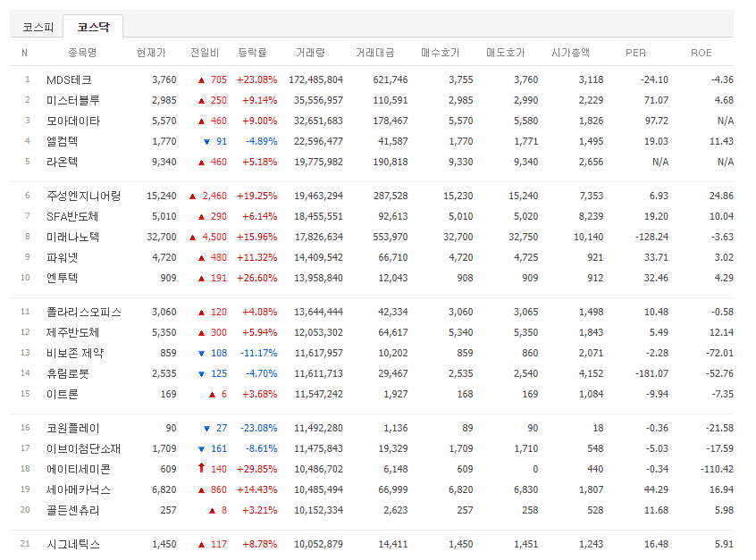Click the volume value 172,485,804
The width and height of the screenshot is (756, 560).
315,80
